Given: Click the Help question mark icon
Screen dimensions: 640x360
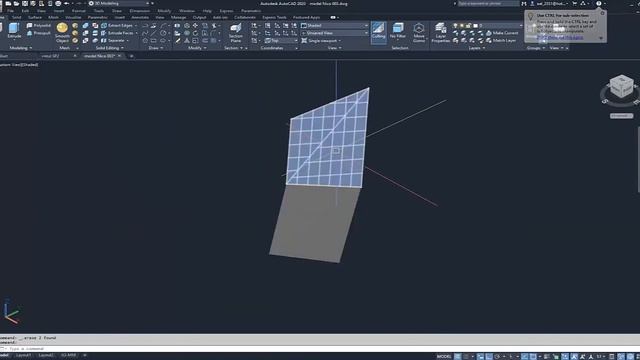Looking at the screenshot, I should click(x=598, y=3).
